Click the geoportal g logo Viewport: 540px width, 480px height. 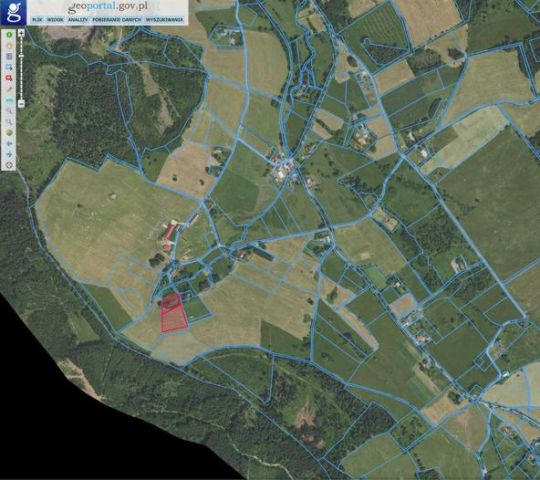tap(13, 13)
